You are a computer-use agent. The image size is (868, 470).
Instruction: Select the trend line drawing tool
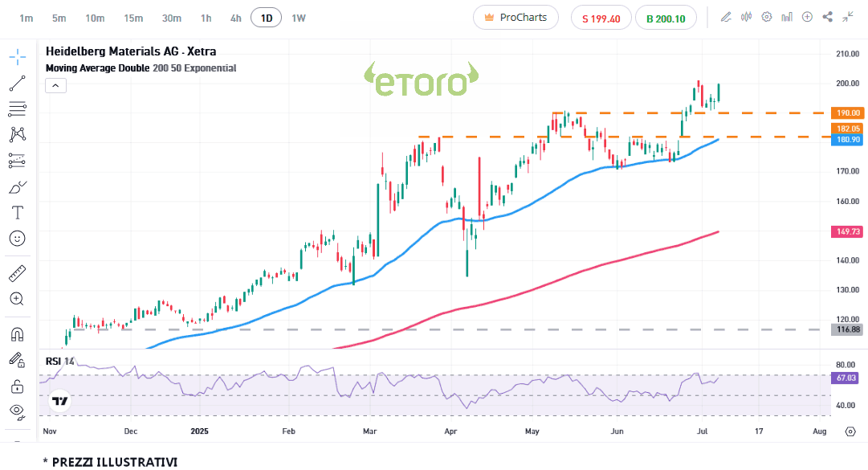pyautogui.click(x=17, y=84)
